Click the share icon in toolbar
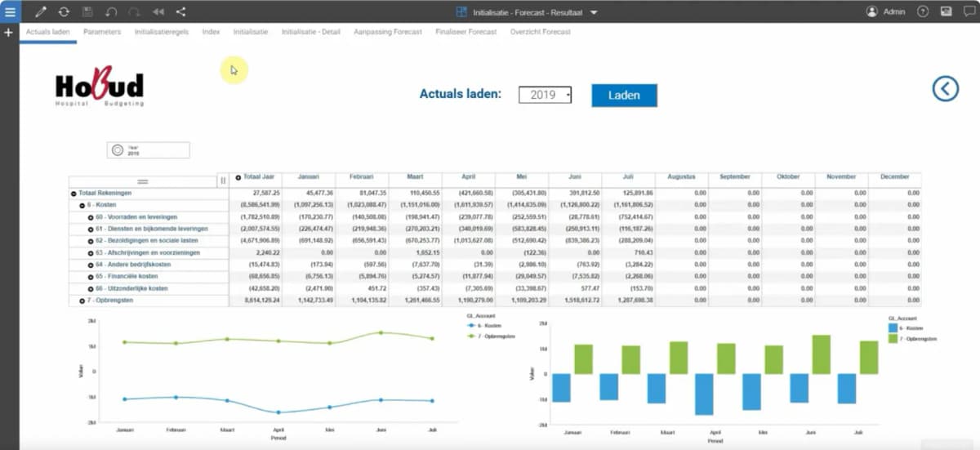 point(181,12)
